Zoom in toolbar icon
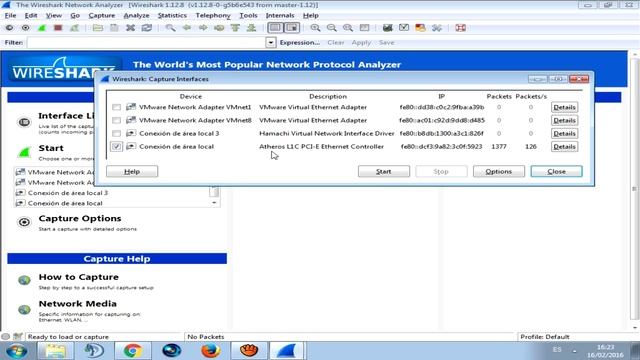The height and width of the screenshot is (360, 640). click(315, 28)
